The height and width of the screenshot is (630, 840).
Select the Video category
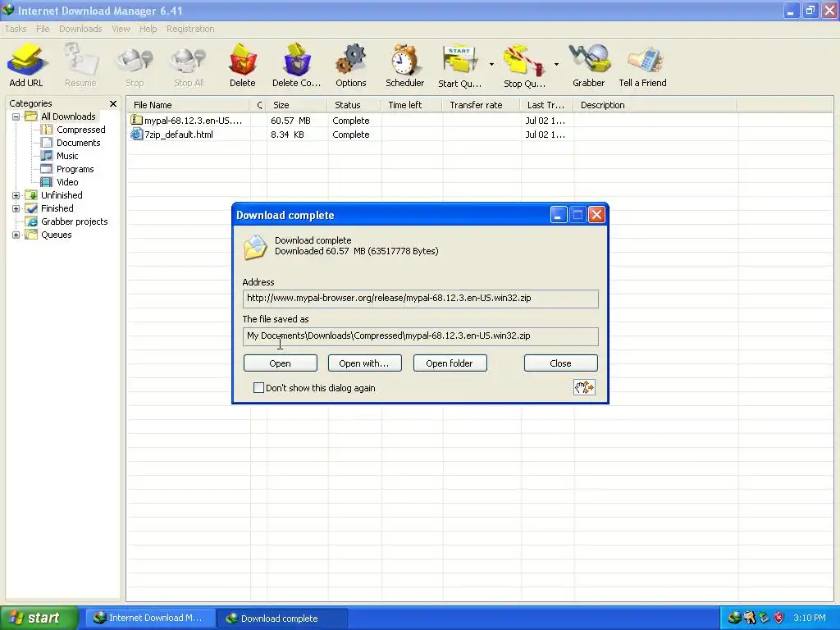[x=67, y=182]
